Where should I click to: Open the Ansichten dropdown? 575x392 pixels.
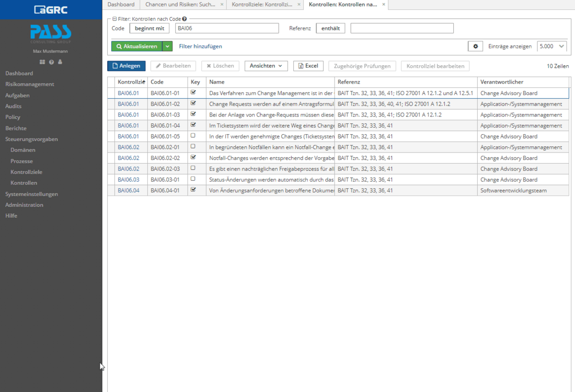266,66
